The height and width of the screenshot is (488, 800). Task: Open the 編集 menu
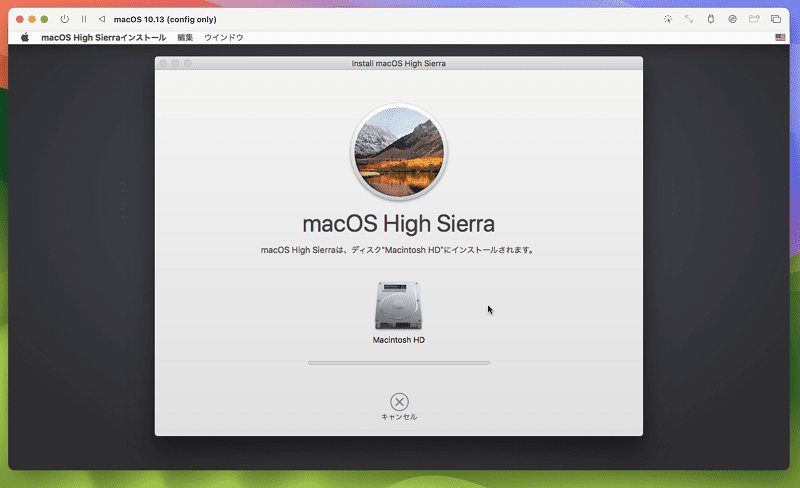[x=185, y=37]
